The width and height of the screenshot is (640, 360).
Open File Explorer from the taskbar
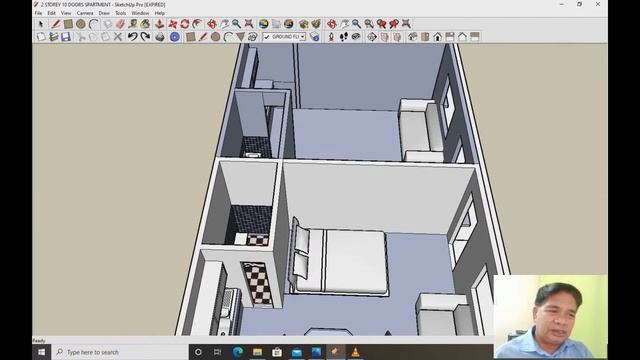(257, 352)
